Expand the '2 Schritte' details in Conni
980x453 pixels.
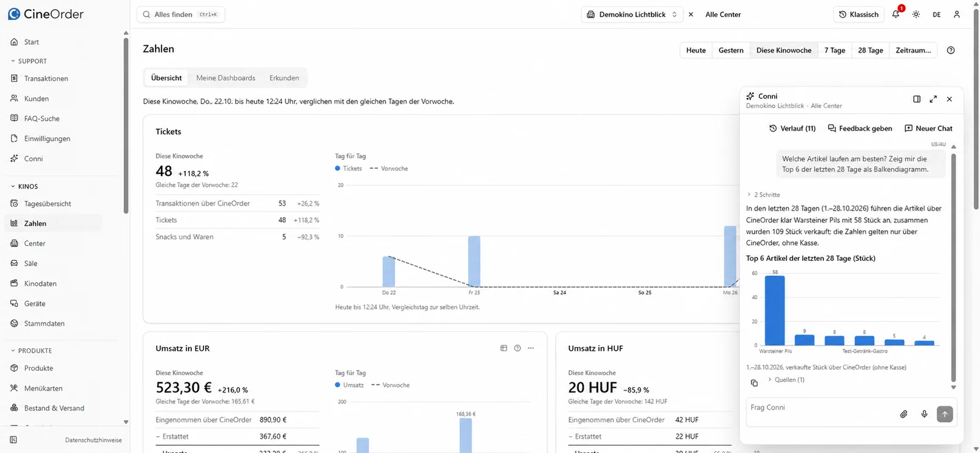click(x=763, y=195)
